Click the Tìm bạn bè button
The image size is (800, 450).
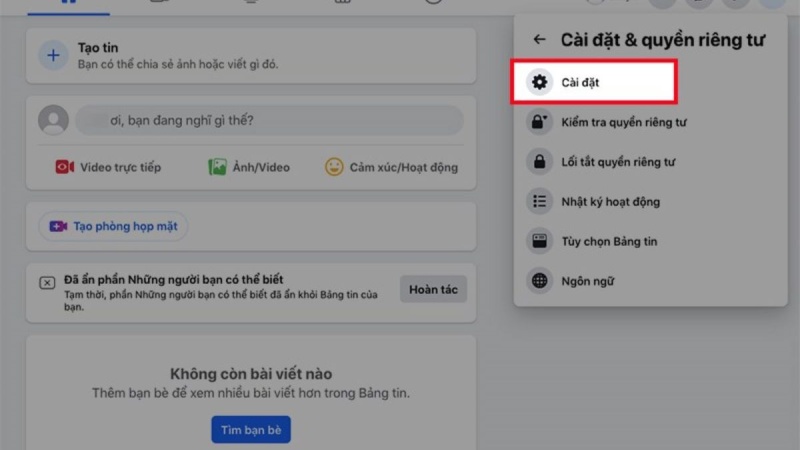point(251,430)
